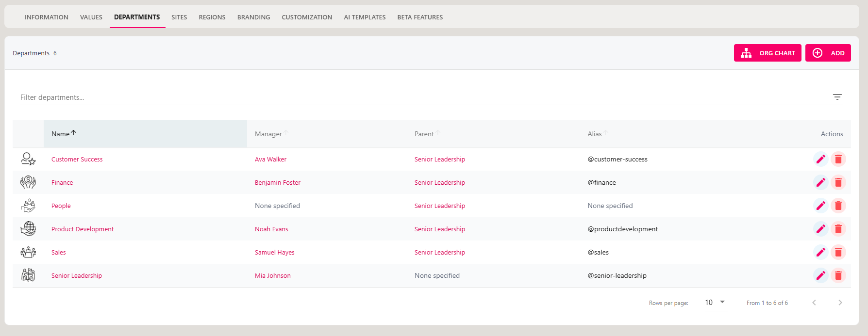Click the Finance department icon
This screenshot has width=868, height=336.
pyautogui.click(x=28, y=182)
